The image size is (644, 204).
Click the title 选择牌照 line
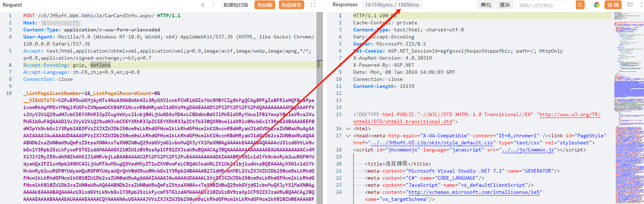(x=398, y=164)
